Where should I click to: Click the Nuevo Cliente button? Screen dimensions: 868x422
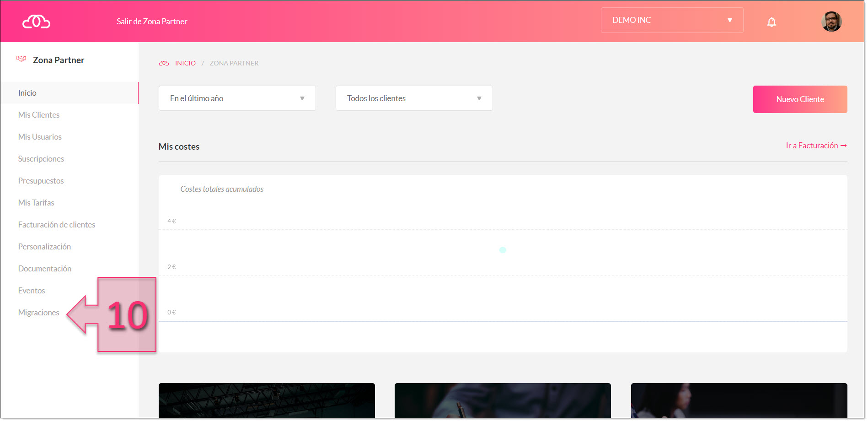pos(800,99)
